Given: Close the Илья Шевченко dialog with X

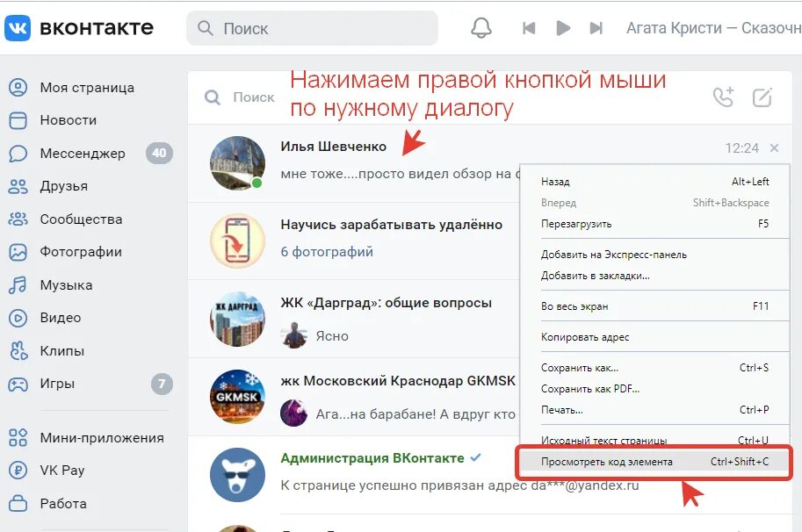Looking at the screenshot, I should [775, 148].
